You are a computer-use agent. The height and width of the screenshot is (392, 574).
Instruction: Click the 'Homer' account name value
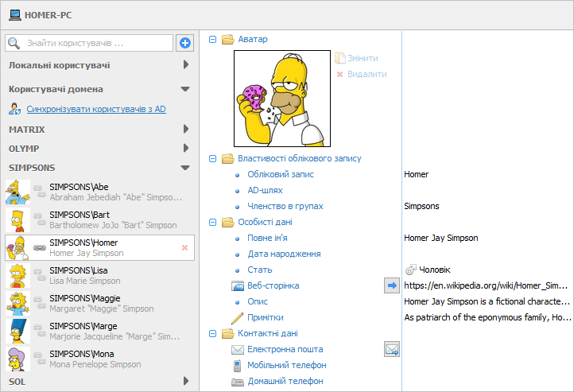click(x=416, y=174)
